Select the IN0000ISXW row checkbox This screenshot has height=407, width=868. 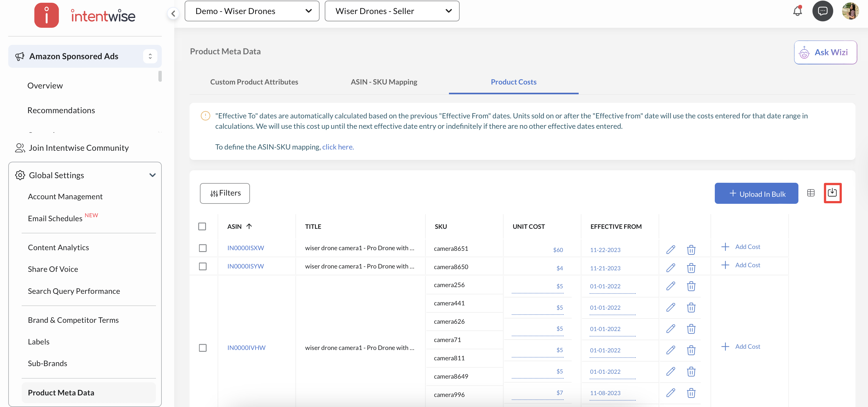(x=203, y=248)
